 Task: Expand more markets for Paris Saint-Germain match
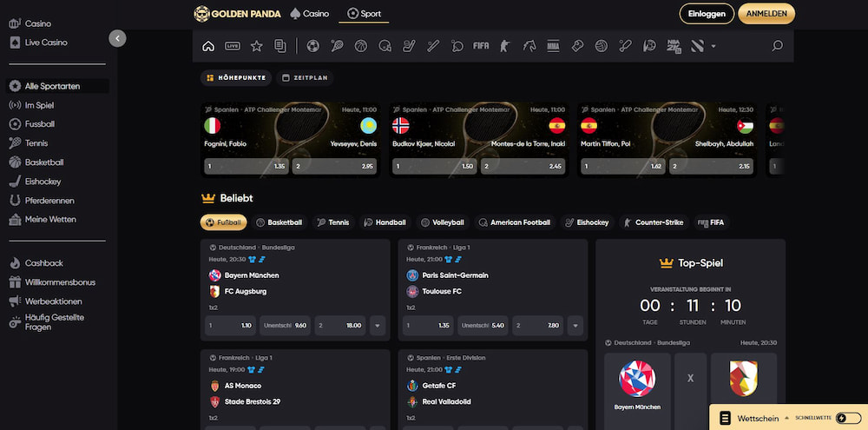(575, 325)
